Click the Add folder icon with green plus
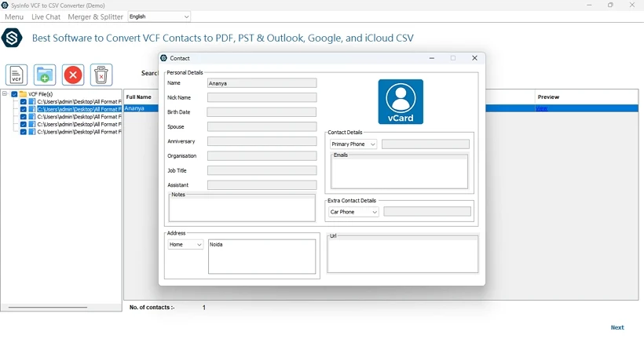644x339 pixels. pyautogui.click(x=45, y=75)
